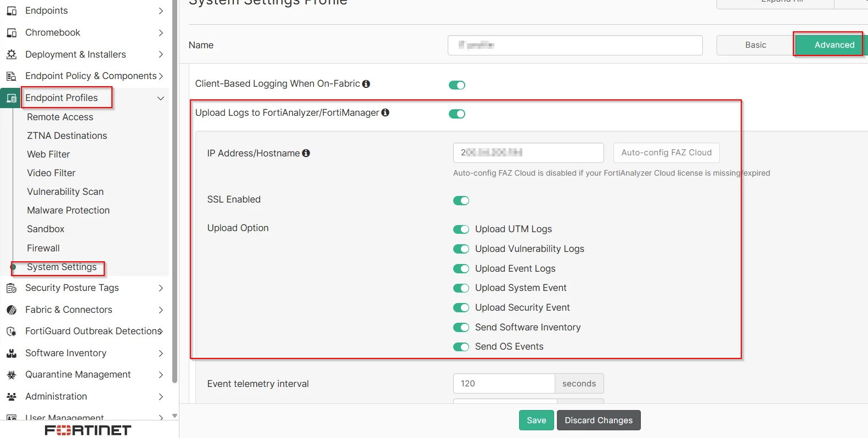Toggle Upload Event Logs switch
The image size is (868, 438).
click(461, 269)
